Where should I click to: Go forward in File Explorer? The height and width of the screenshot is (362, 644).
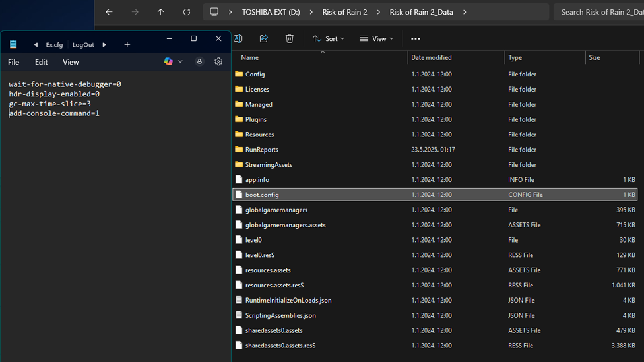pos(135,12)
